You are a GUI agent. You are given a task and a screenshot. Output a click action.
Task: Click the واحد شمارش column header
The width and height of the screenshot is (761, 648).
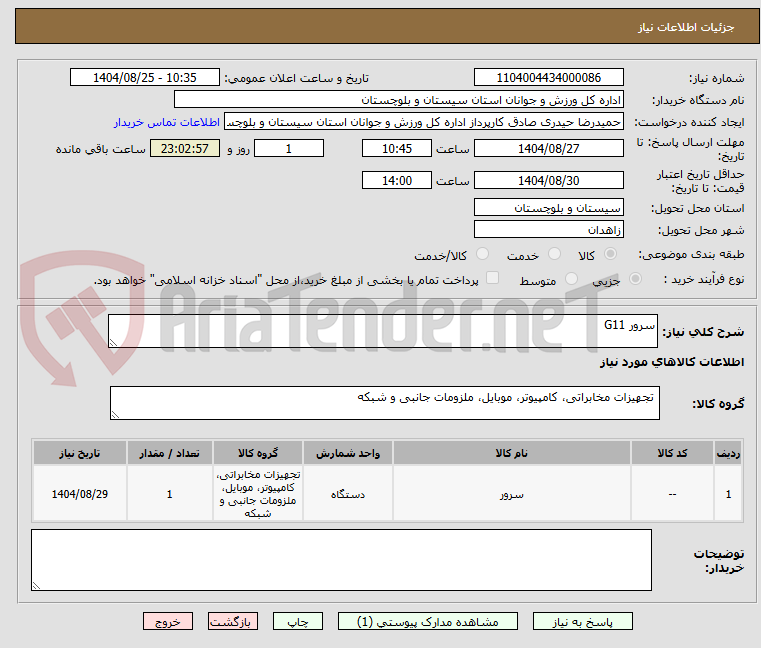(x=347, y=453)
